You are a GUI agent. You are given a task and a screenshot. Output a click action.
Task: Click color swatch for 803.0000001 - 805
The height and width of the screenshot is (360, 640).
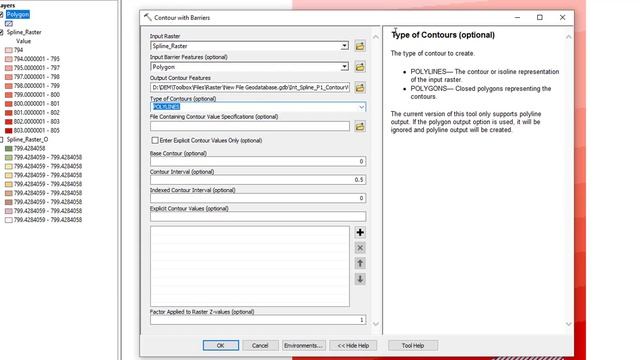[x=8, y=131]
